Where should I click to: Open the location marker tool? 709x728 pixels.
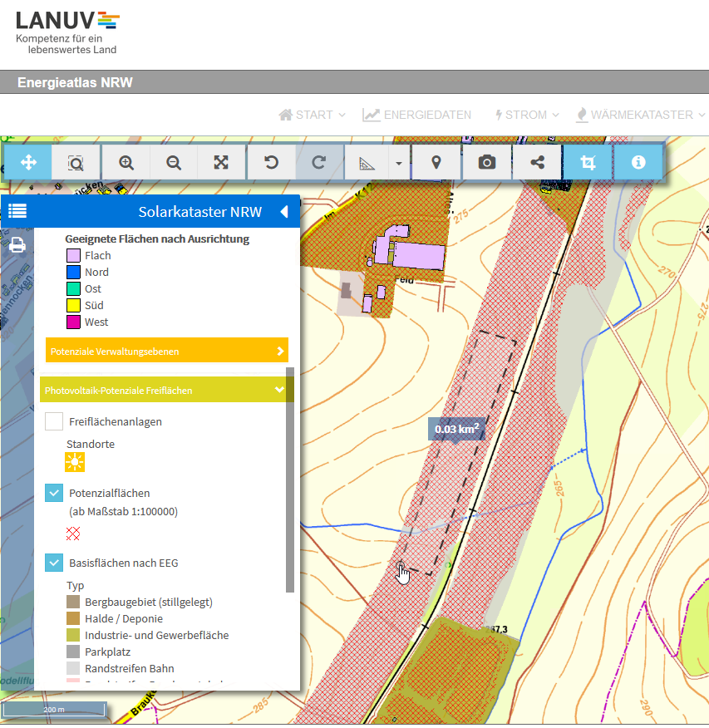coord(436,163)
